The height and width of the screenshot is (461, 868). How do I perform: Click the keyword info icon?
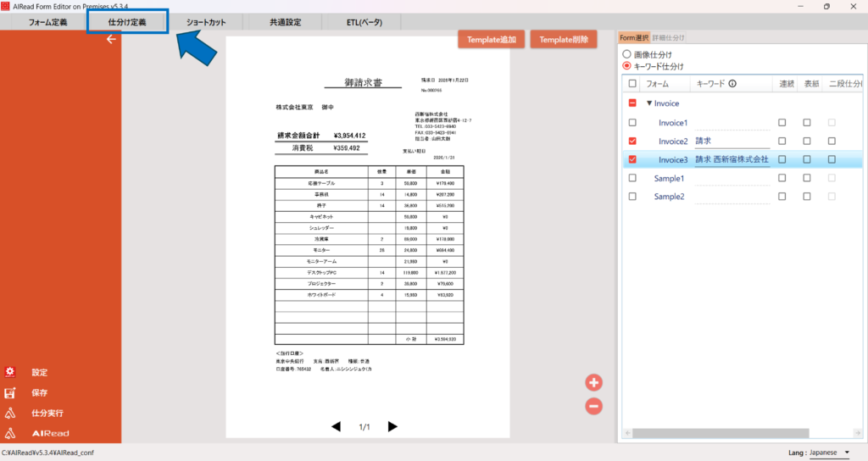[732, 84]
